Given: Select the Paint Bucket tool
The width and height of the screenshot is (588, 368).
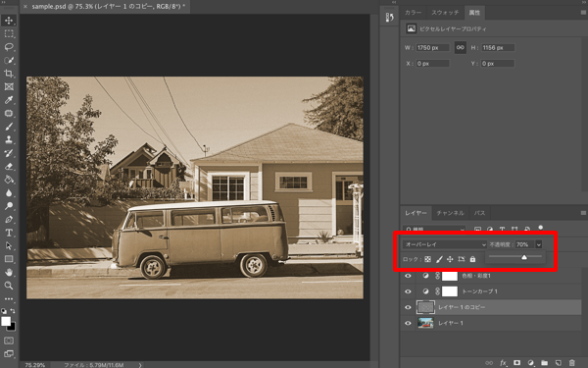Looking at the screenshot, I should click(9, 180).
